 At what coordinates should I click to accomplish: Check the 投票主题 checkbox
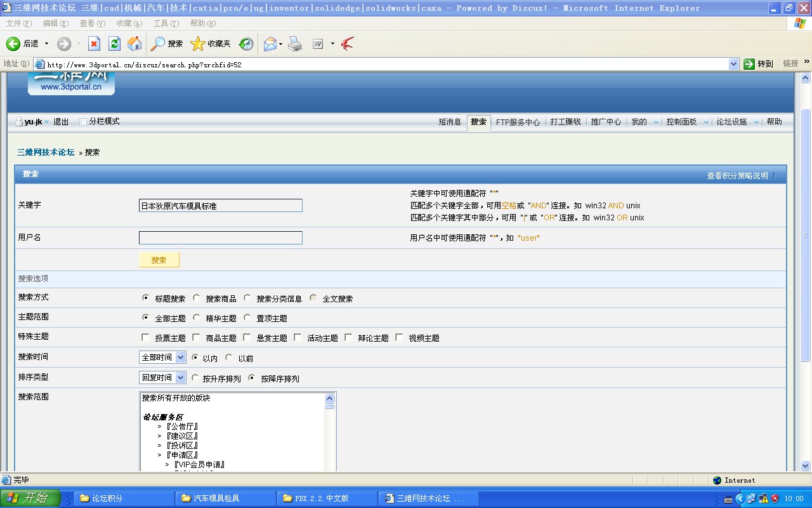point(146,337)
